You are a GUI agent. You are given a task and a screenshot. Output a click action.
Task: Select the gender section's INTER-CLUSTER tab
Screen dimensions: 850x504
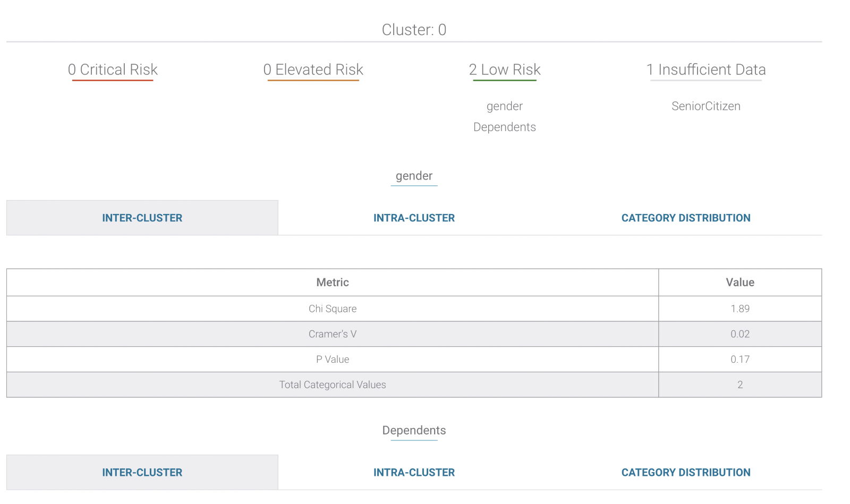coord(142,218)
